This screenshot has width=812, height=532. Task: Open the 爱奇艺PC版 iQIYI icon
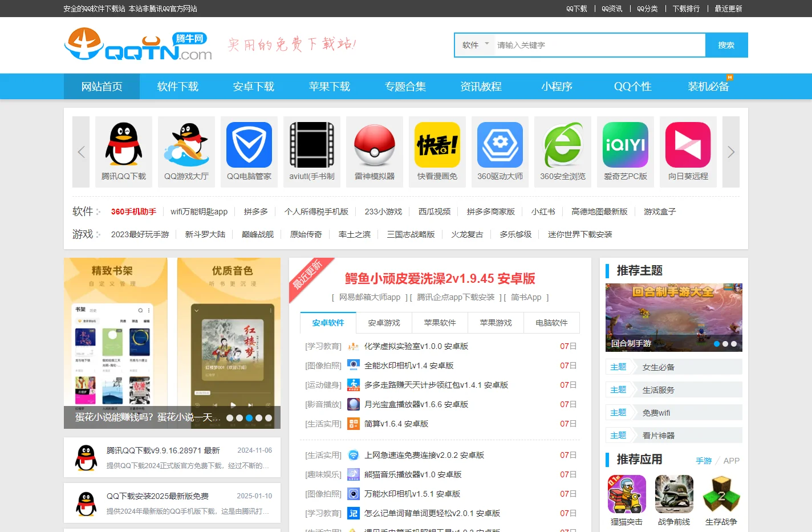coord(626,145)
